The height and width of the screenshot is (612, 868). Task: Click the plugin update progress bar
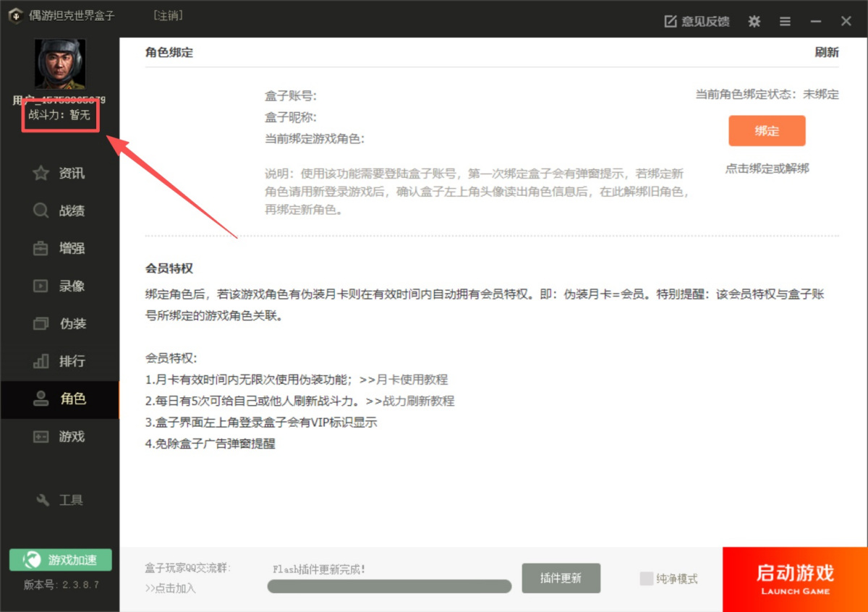click(389, 587)
